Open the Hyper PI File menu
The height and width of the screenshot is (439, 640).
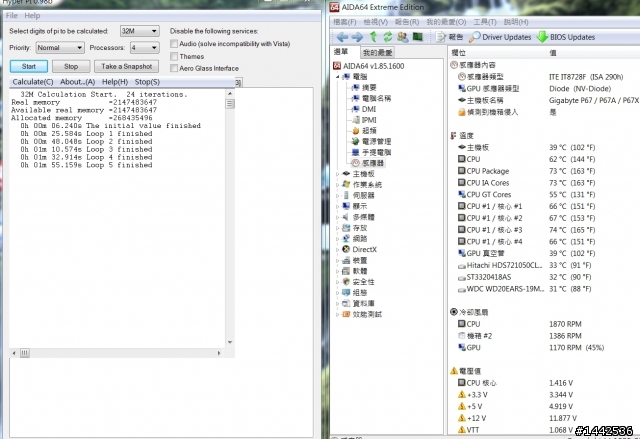click(11, 16)
